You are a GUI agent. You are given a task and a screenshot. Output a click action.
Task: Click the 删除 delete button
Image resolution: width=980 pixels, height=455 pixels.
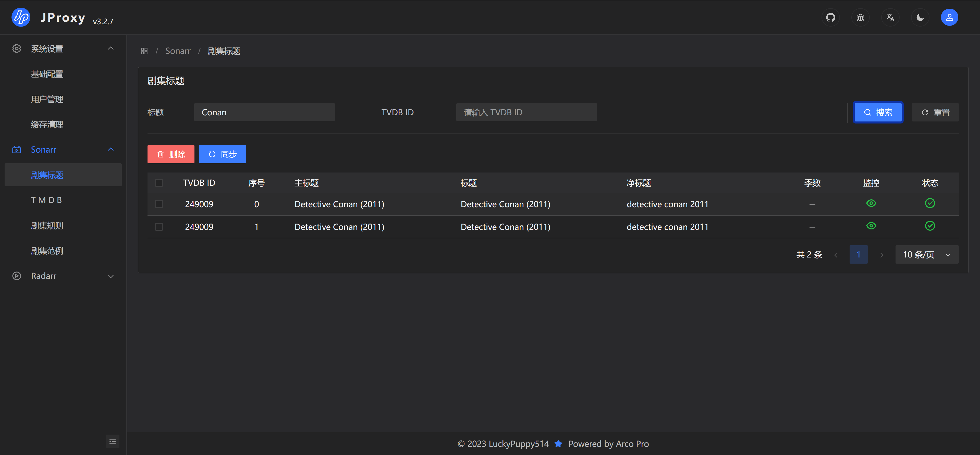pos(171,154)
